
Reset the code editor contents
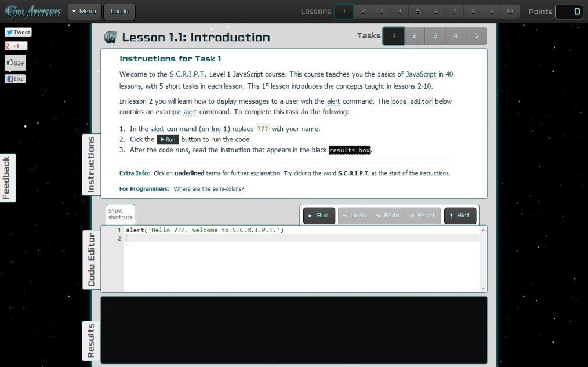pyautogui.click(x=422, y=216)
